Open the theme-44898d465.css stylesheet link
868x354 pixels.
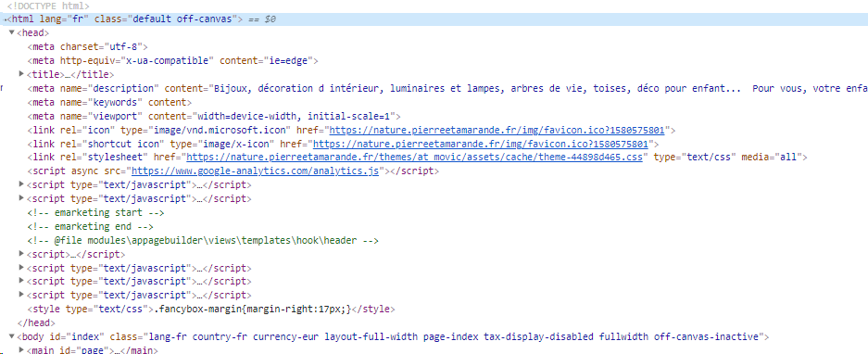tap(415, 158)
